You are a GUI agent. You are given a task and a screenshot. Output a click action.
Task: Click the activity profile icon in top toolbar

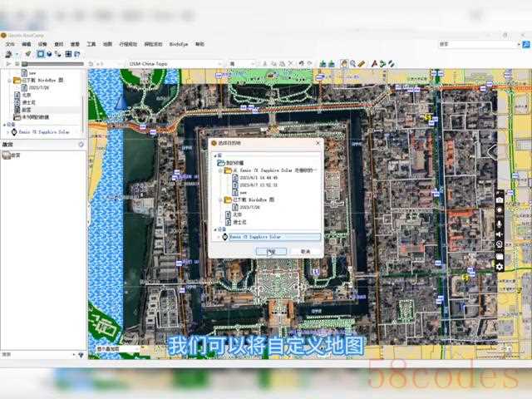tap(27, 54)
